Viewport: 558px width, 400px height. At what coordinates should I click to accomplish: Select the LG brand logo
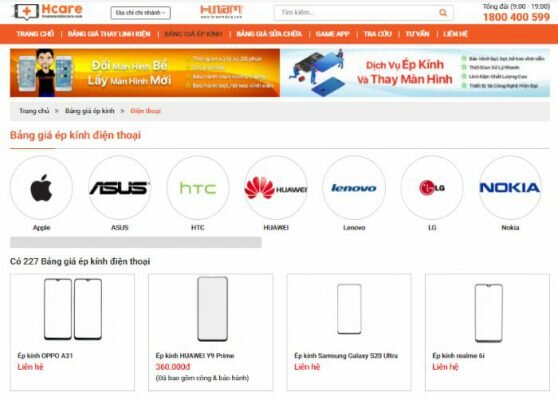pyautogui.click(x=432, y=188)
